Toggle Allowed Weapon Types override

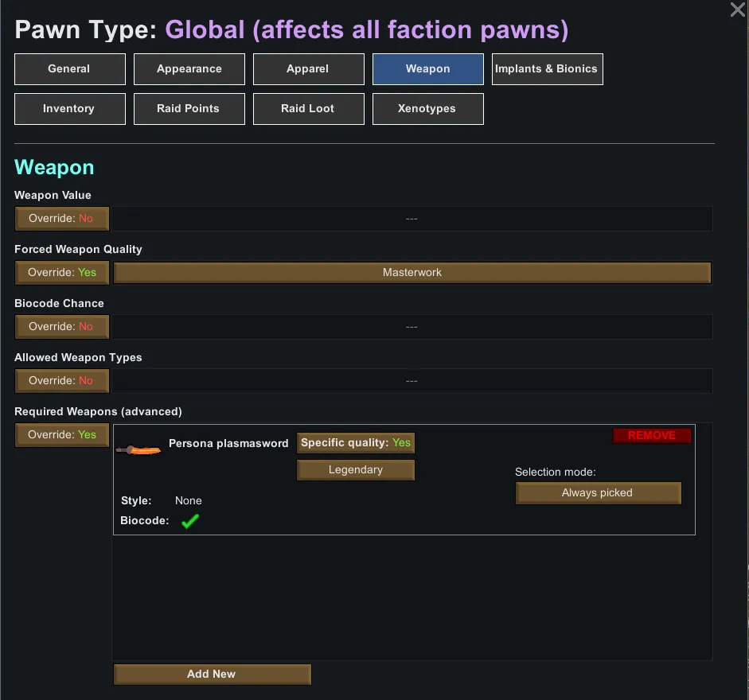click(62, 380)
